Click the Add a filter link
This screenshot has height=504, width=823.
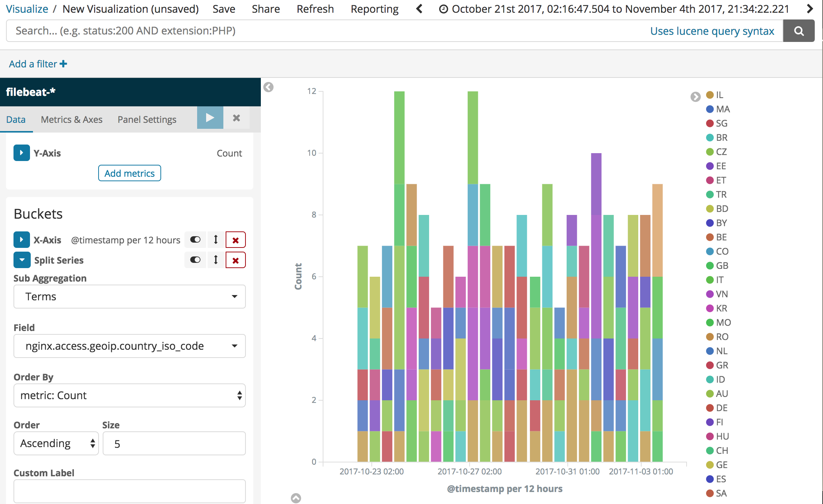click(x=38, y=64)
